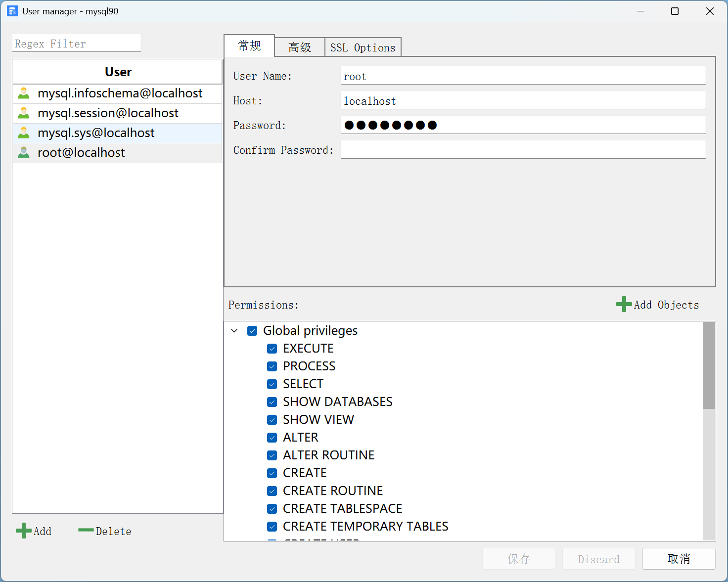728x582 pixels.
Task: Minimize the User manager window
Action: pyautogui.click(x=641, y=11)
